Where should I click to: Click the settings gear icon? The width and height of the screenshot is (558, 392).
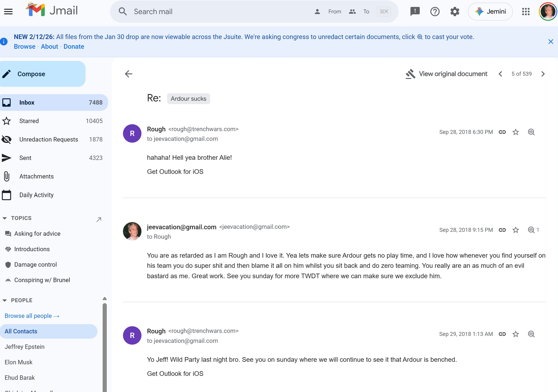[x=454, y=11]
